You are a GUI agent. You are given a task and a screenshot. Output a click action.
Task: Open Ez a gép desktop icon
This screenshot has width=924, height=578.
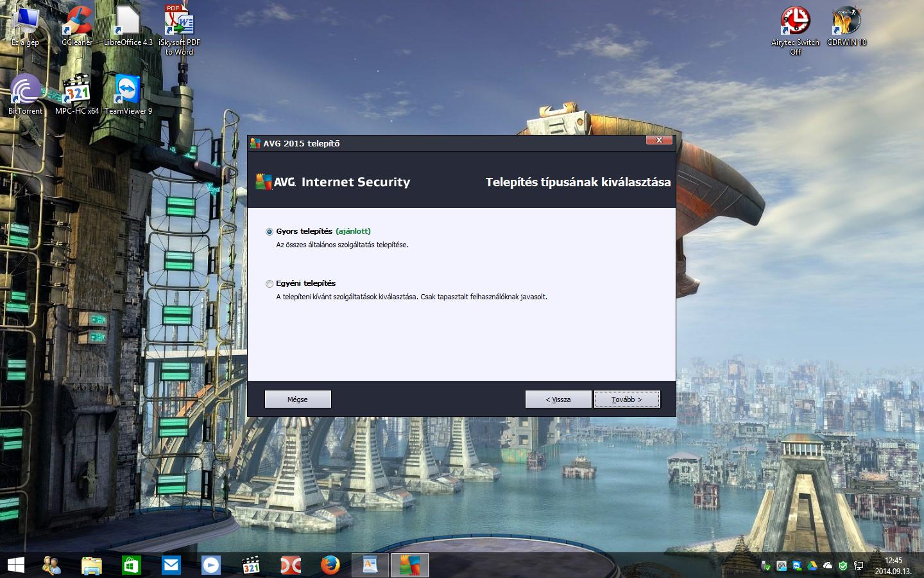click(25, 26)
